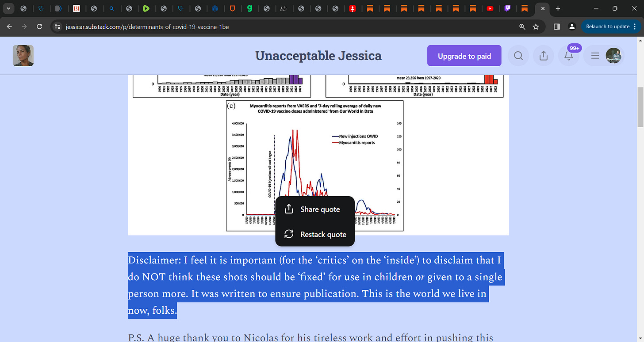
Task: Choose Restack quote from popup
Action: coord(315,234)
